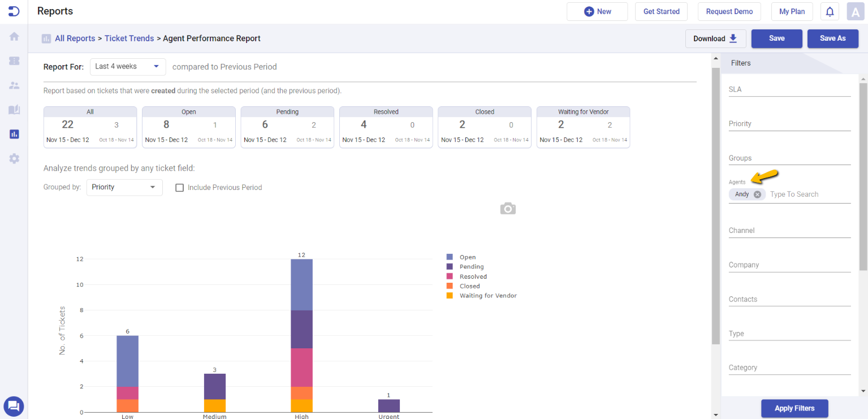The width and height of the screenshot is (868, 419).
Task: Toggle Waiting for Vendor legend entry
Action: [x=482, y=296]
